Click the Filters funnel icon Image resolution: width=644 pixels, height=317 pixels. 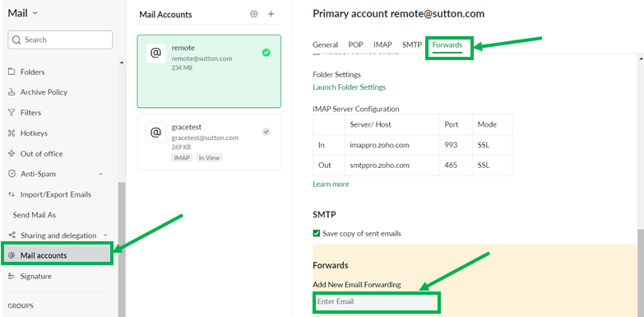click(12, 113)
